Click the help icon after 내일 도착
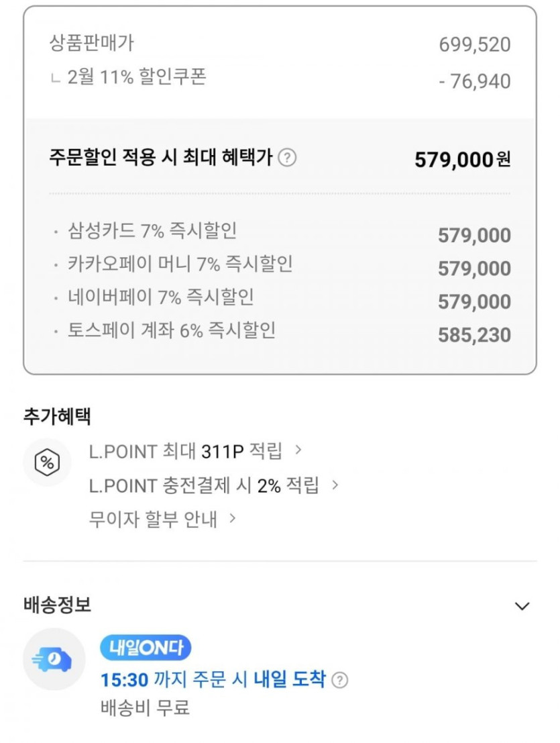This screenshot has height=743, width=560. pos(341,680)
